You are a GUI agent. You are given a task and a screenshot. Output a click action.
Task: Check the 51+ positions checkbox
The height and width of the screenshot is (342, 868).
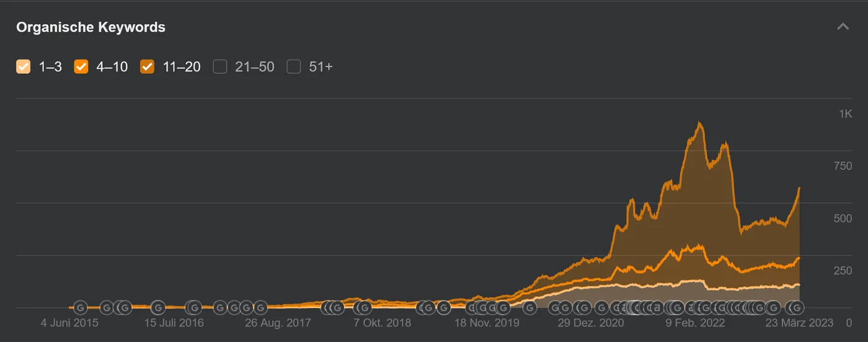click(294, 66)
